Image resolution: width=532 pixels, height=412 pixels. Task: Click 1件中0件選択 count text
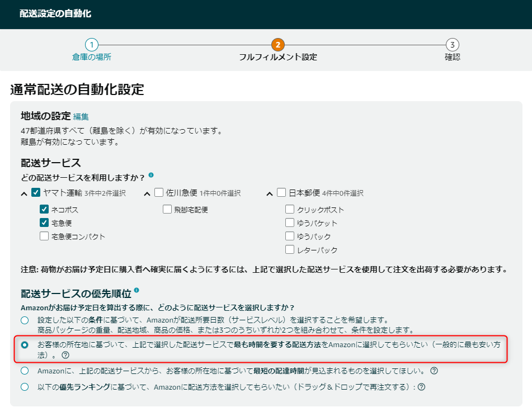click(x=220, y=193)
